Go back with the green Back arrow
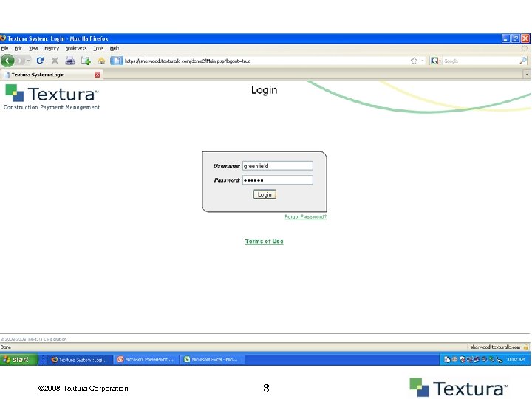 [x=7, y=61]
